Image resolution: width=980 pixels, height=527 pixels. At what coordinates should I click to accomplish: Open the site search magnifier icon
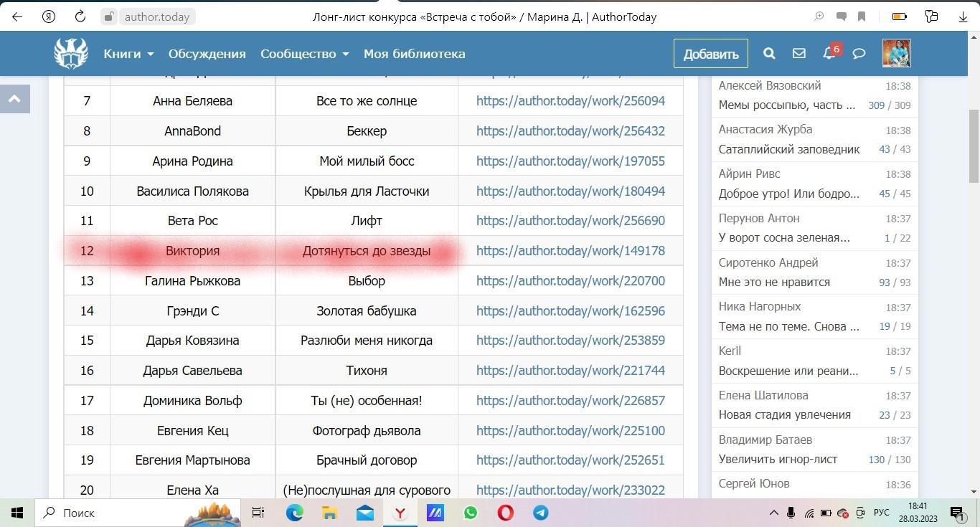click(769, 53)
